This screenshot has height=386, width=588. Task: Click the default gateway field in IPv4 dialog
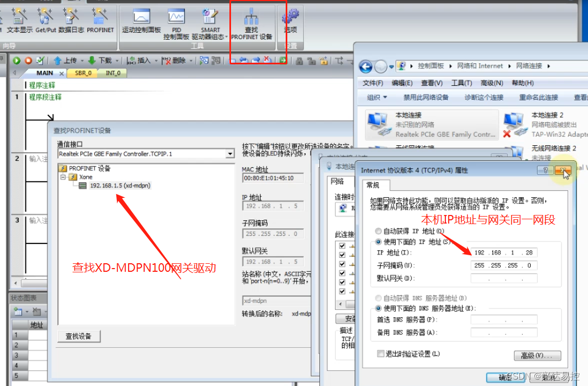pos(504,278)
